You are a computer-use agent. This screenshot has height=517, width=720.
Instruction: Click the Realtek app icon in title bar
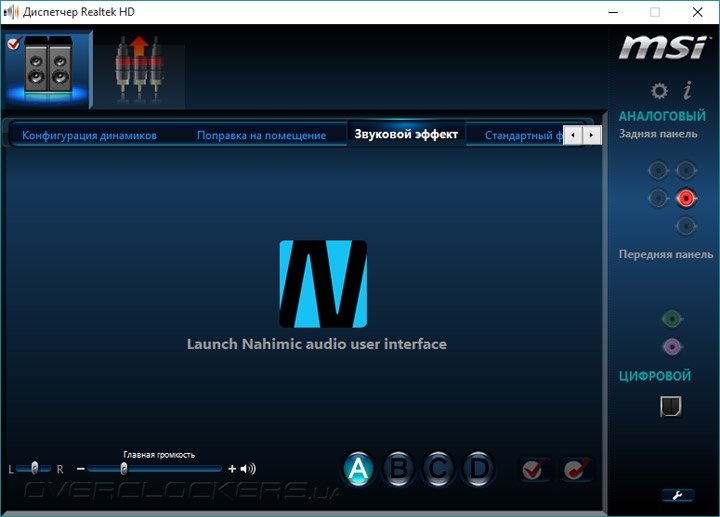point(11,12)
